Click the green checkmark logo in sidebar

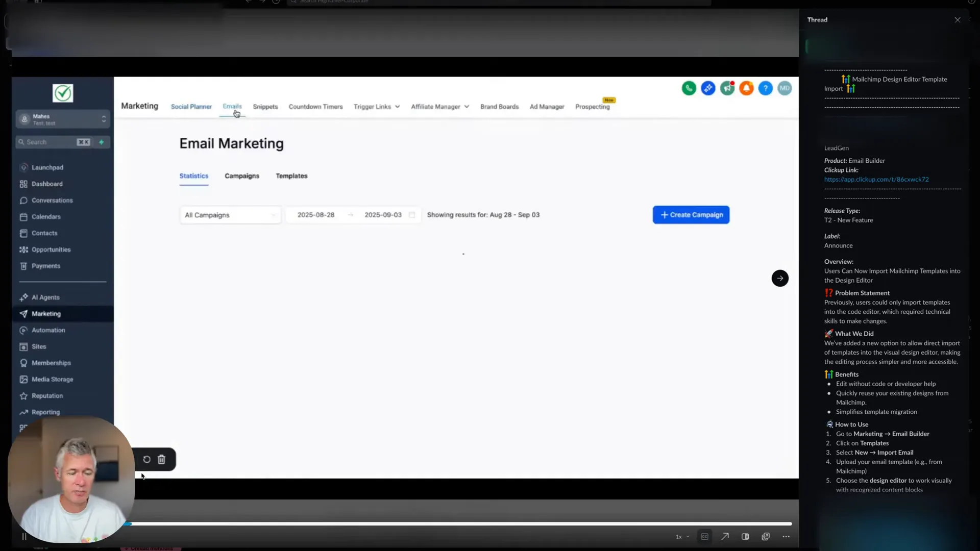[63, 93]
